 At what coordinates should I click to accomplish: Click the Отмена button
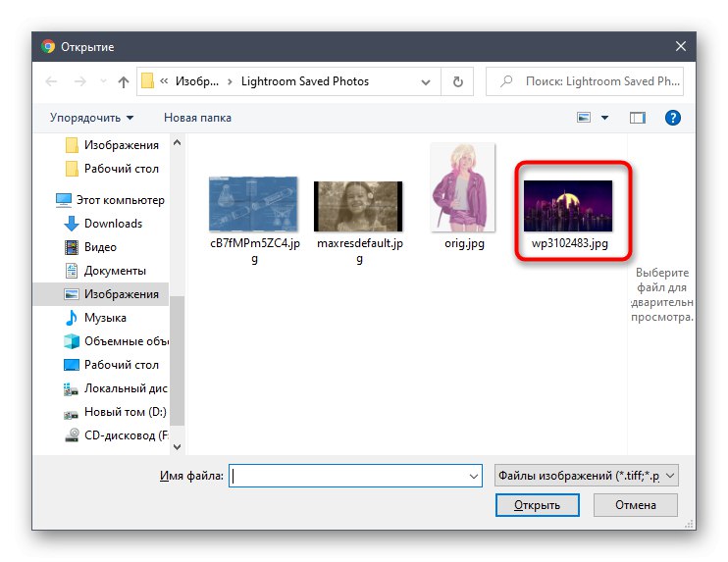635,505
